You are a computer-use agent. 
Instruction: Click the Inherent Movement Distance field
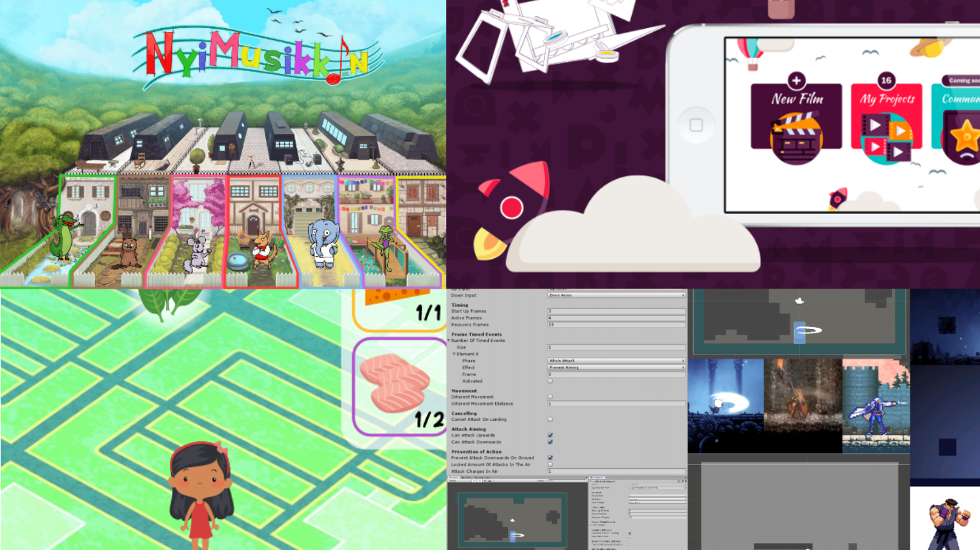click(616, 404)
